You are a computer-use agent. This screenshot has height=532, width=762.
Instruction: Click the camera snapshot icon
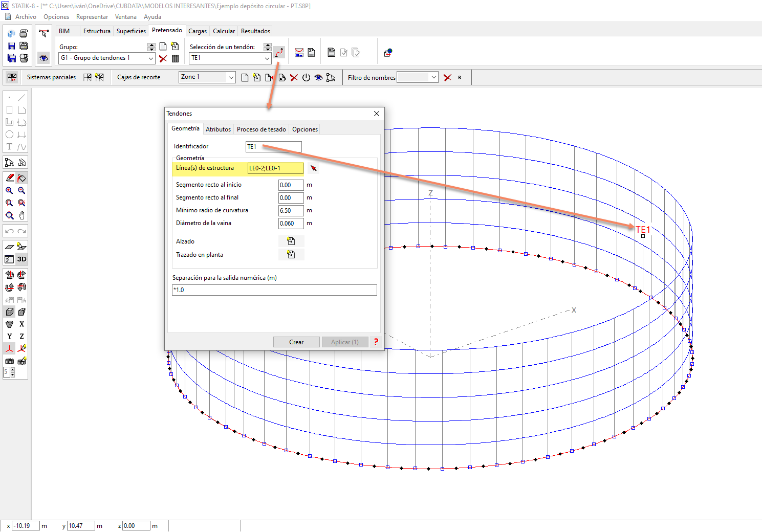tap(9, 361)
